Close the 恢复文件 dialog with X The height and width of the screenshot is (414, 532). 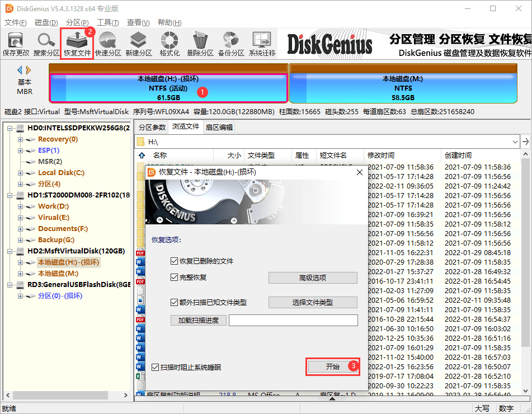[360, 172]
